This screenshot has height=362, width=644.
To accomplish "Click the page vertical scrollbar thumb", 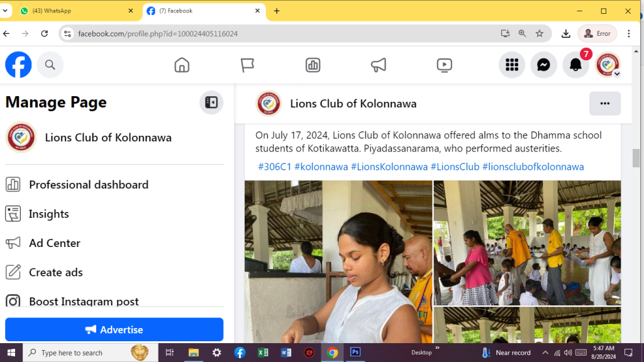I will tap(636, 158).
